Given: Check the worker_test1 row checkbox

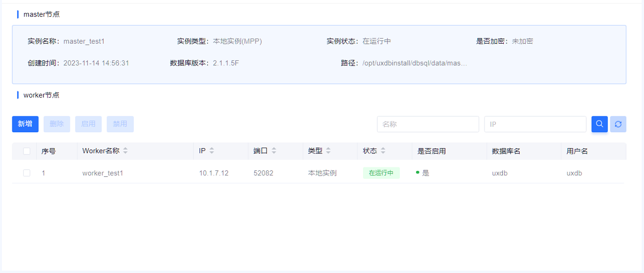Looking at the screenshot, I should 27,173.
